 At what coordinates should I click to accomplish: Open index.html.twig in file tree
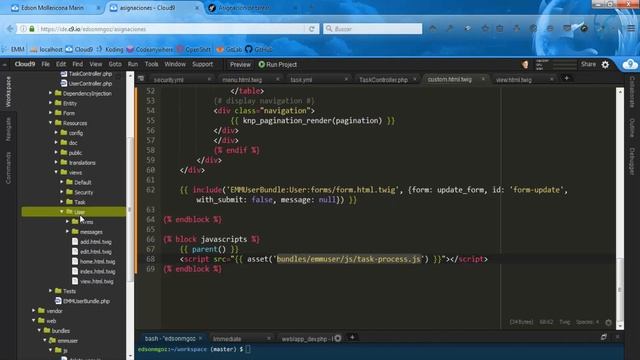pos(97,271)
